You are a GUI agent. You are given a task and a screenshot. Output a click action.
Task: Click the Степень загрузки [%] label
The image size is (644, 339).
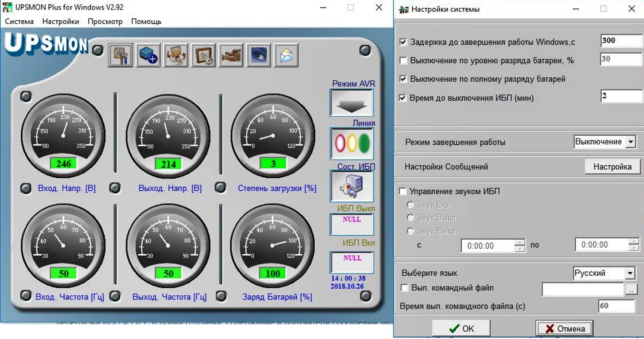click(x=277, y=188)
